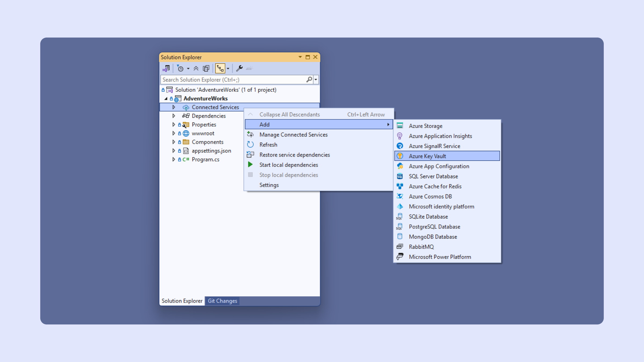Open the Pending Changes Filter dropdown arrow
The height and width of the screenshot is (362, 644).
188,69
